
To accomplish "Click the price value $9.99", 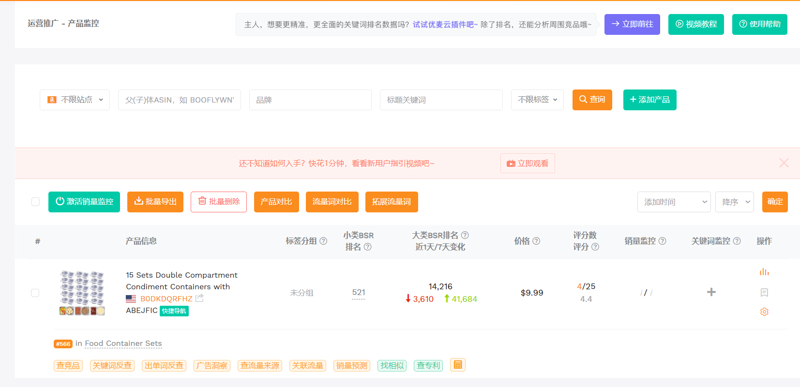I will coord(532,293).
